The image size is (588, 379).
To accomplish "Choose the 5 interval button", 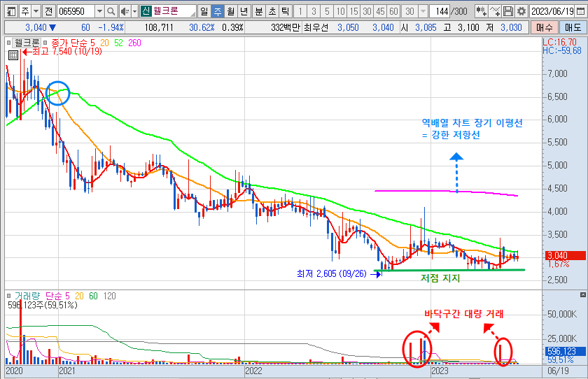I will (327, 11).
